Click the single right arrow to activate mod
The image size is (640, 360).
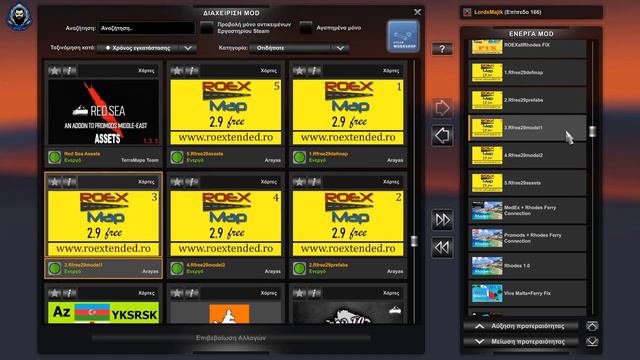(442, 108)
